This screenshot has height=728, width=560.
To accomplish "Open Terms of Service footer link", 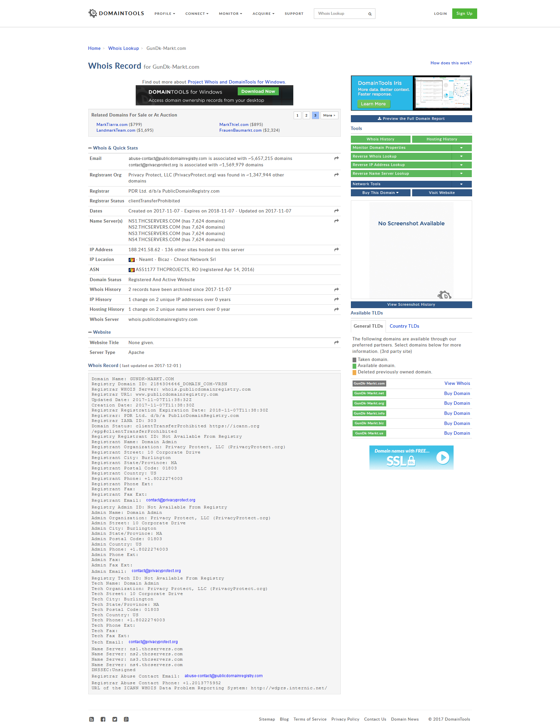I will 310,719.
